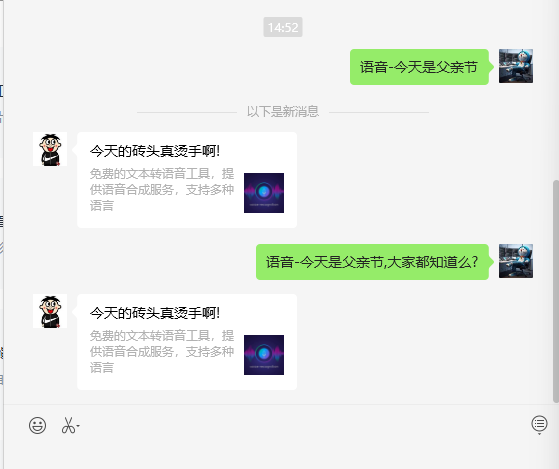This screenshot has width=559, height=469.
Task: Click the Doraemon avatar beside second green message
Action: [516, 261]
